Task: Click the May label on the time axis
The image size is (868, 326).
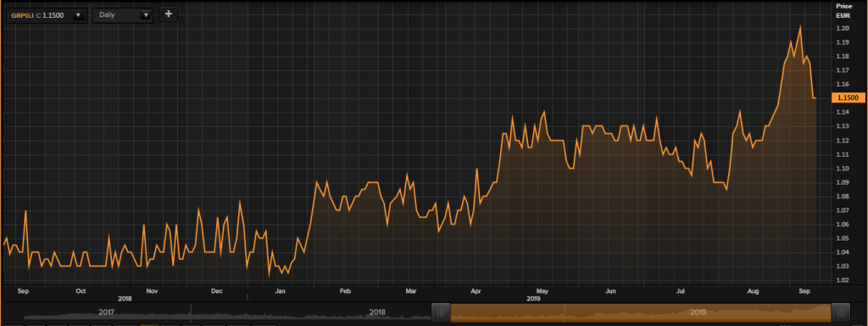Action: tap(542, 290)
